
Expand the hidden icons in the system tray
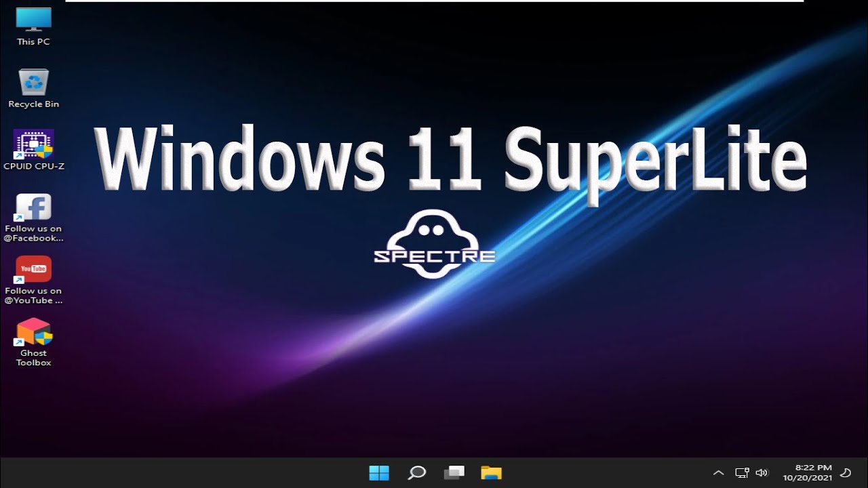(x=717, y=472)
